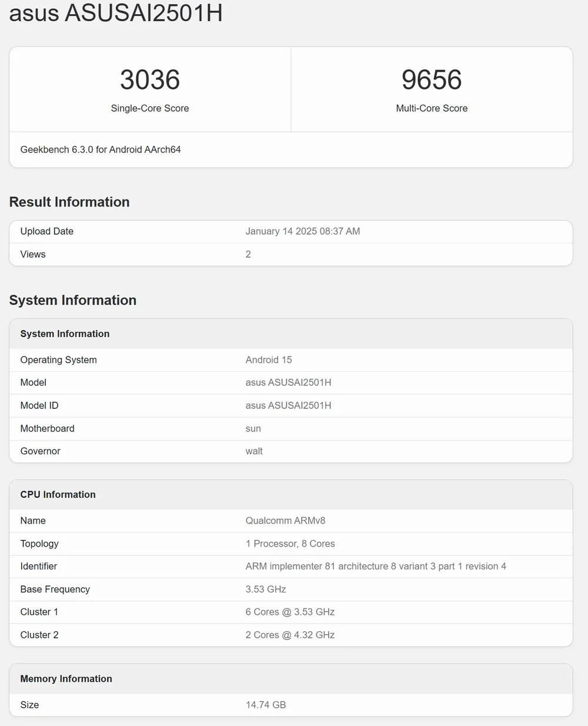Click the Identifier label
588x726 pixels.
(39, 567)
